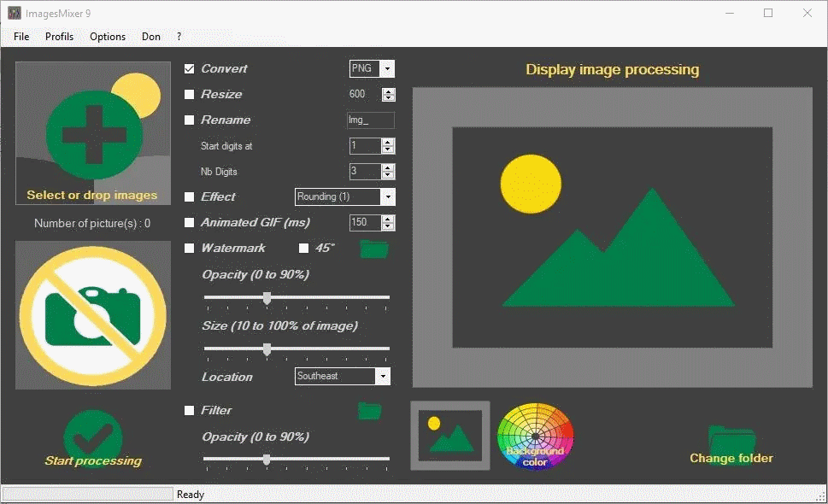Click the Location label
Screen dimensions: 828x504
pos(227,377)
